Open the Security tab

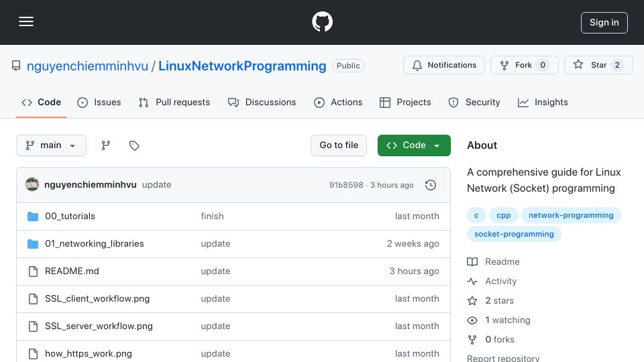point(474,103)
